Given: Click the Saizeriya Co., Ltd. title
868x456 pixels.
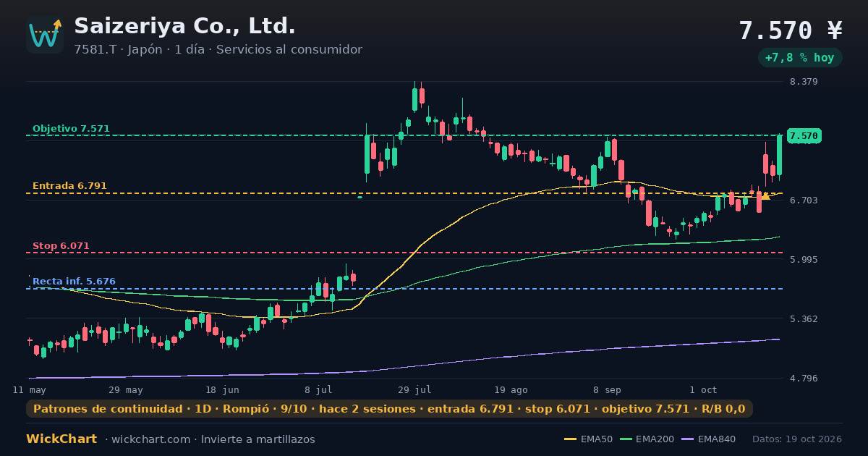Looking at the screenshot, I should [184, 26].
